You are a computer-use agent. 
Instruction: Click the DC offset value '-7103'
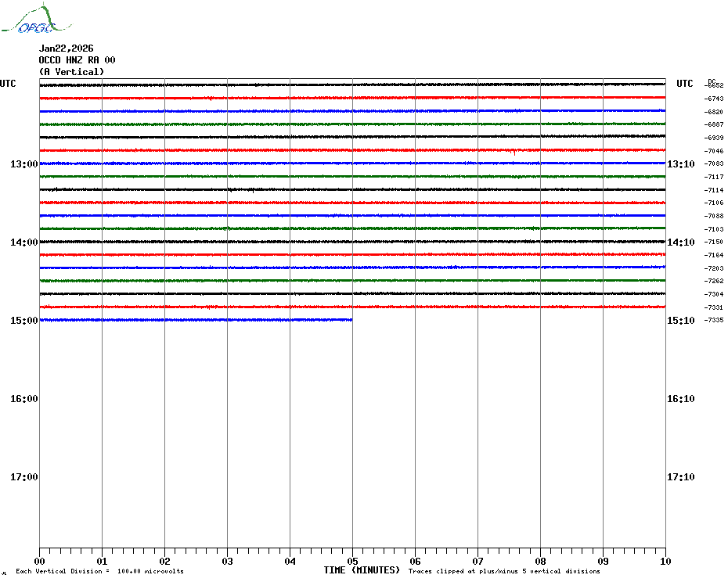click(x=714, y=229)
